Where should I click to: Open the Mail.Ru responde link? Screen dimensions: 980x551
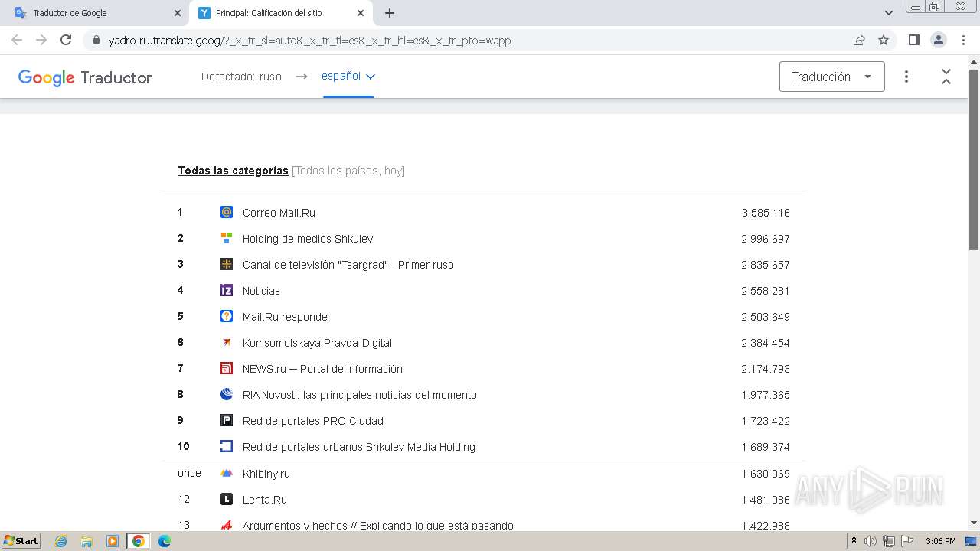pyautogui.click(x=285, y=317)
